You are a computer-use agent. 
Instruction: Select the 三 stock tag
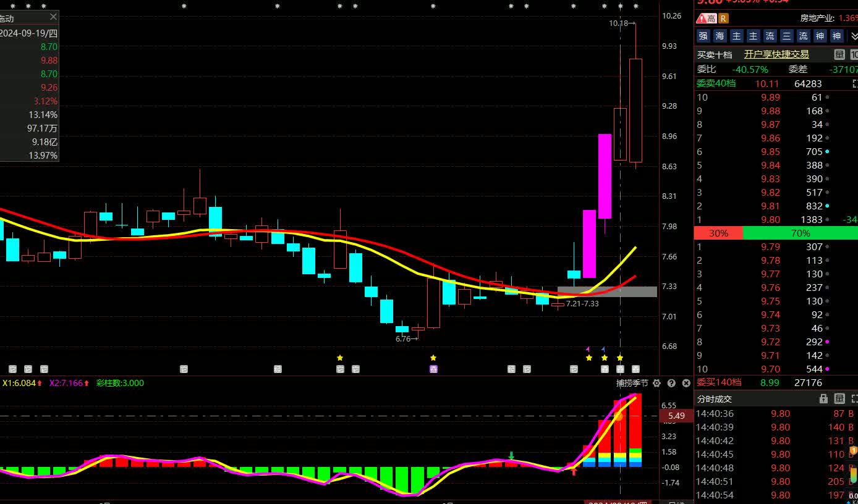point(786,36)
